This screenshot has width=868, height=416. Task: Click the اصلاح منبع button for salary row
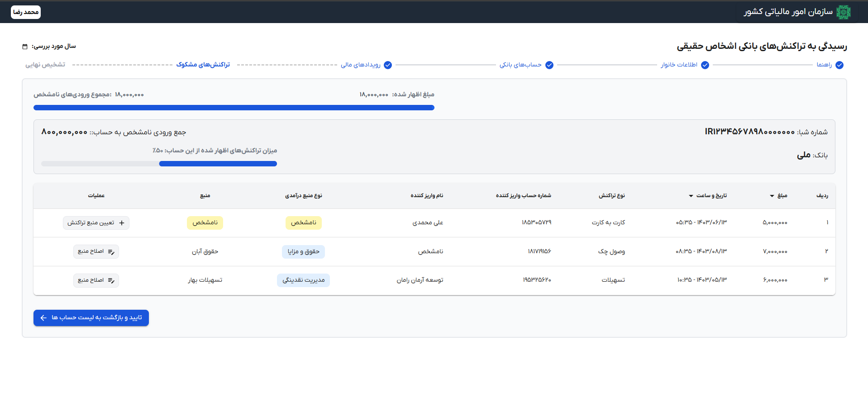96,251
